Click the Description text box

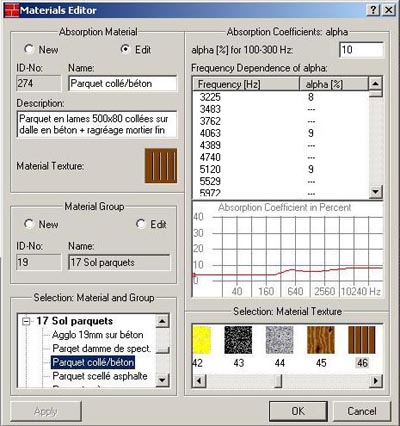pyautogui.click(x=97, y=124)
